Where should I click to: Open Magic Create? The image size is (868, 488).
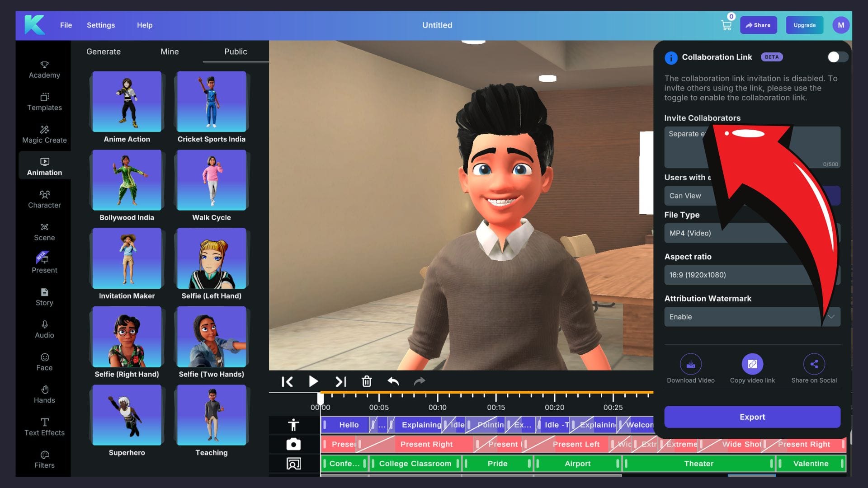(x=44, y=134)
